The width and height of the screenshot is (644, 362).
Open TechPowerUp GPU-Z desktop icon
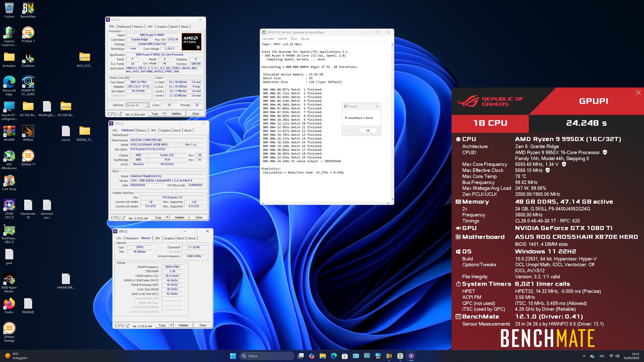pyautogui.click(x=9, y=234)
